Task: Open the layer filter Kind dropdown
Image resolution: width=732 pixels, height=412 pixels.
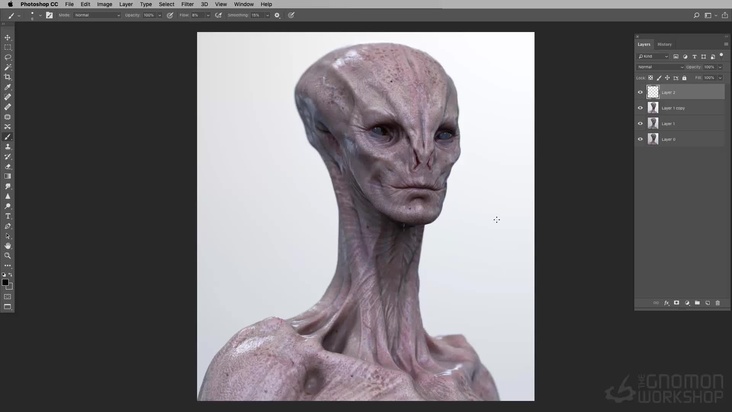Action: [653, 56]
